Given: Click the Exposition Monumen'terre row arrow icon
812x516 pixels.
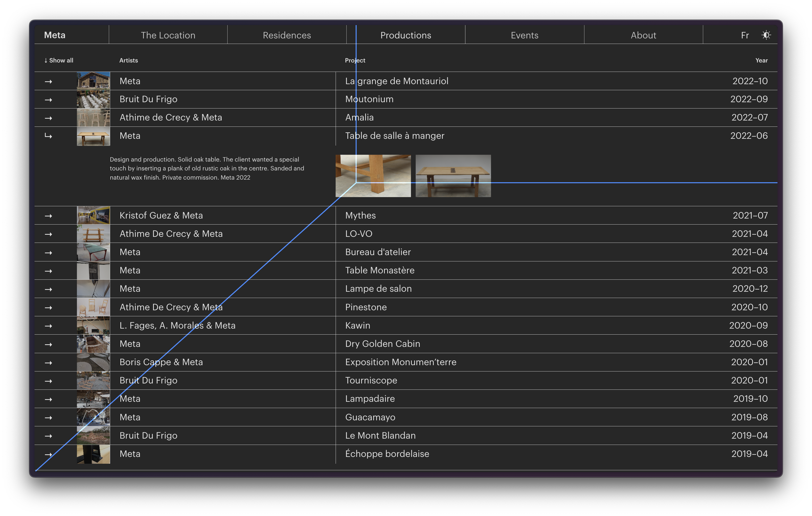Looking at the screenshot, I should point(48,363).
